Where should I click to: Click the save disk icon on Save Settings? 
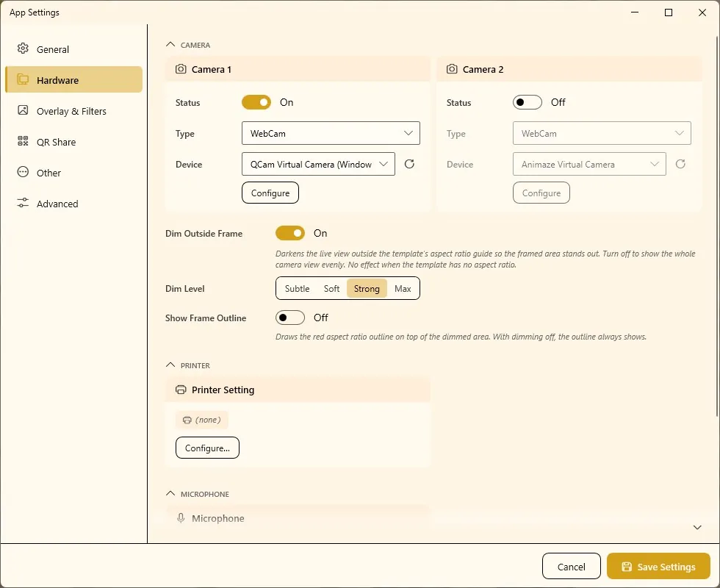(627, 567)
